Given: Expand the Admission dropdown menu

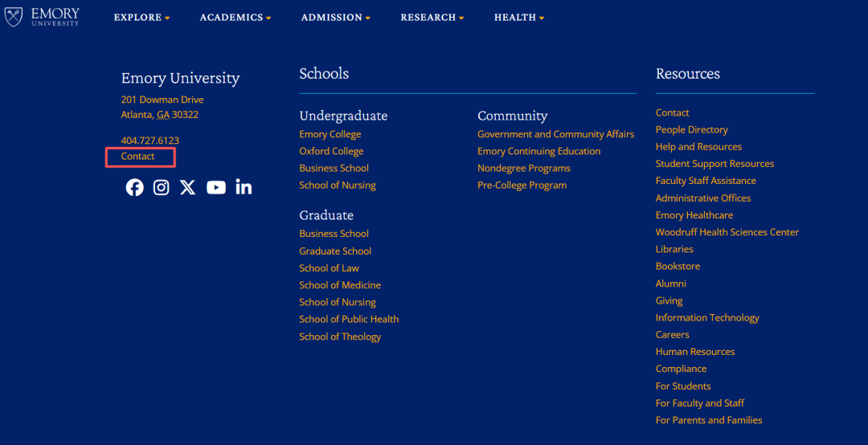Looking at the screenshot, I should pos(335,18).
